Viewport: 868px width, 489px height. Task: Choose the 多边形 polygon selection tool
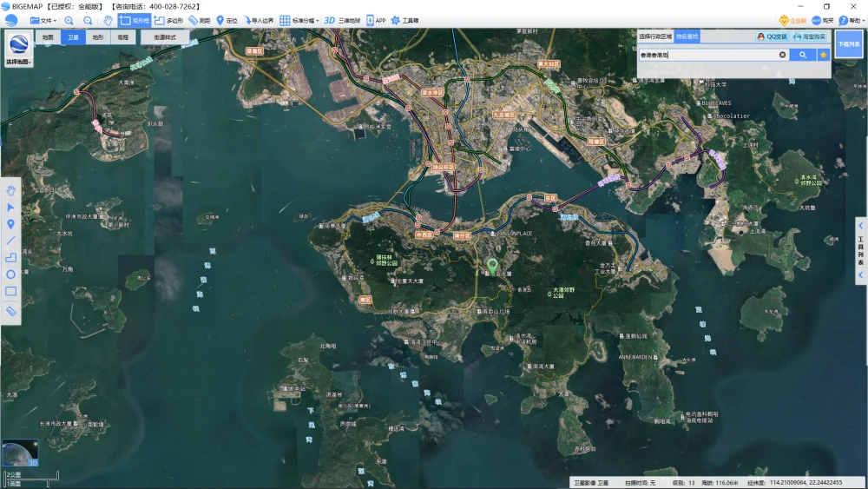click(x=169, y=21)
